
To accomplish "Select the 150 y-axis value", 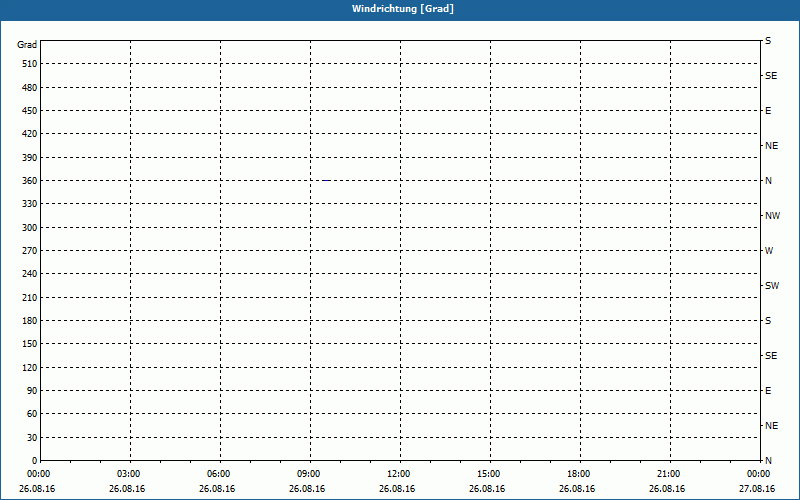I will [30, 344].
